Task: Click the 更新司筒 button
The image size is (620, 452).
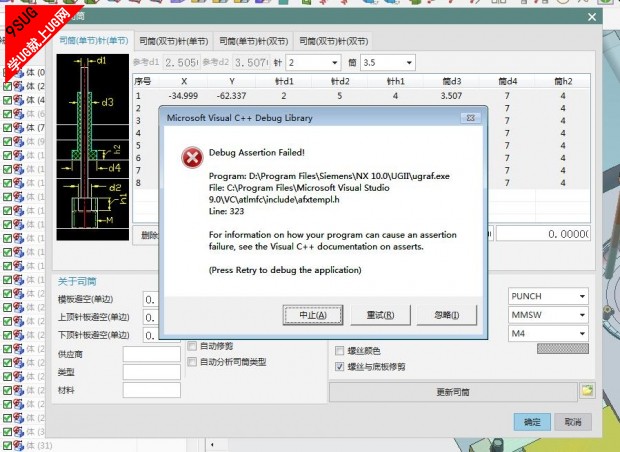Action: 453,392
